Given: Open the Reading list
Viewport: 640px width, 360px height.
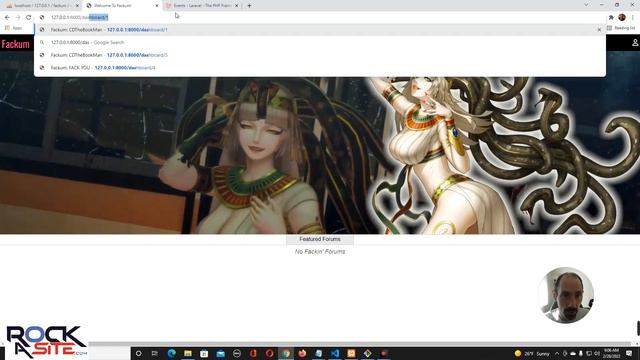Looking at the screenshot, I should (621, 28).
